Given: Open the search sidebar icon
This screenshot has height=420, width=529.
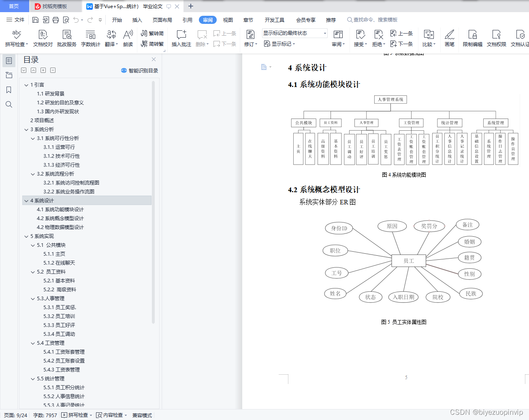Looking at the screenshot, I should click(x=9, y=104).
